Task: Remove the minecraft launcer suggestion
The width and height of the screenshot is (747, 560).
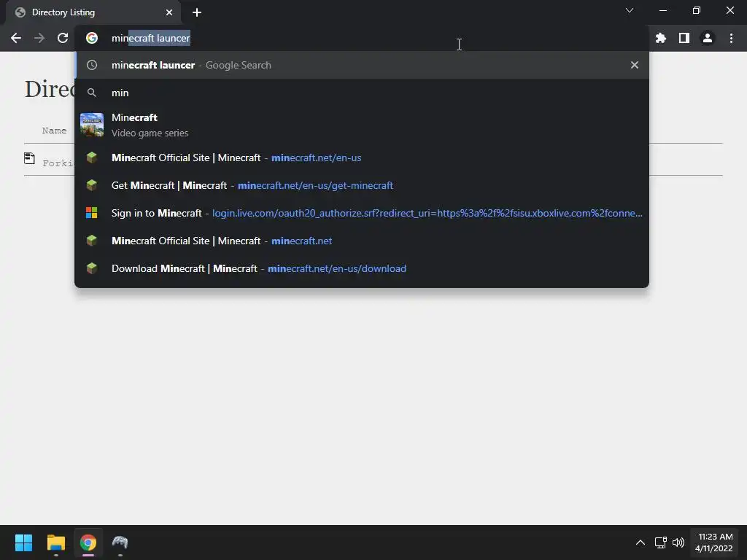Action: (x=635, y=65)
